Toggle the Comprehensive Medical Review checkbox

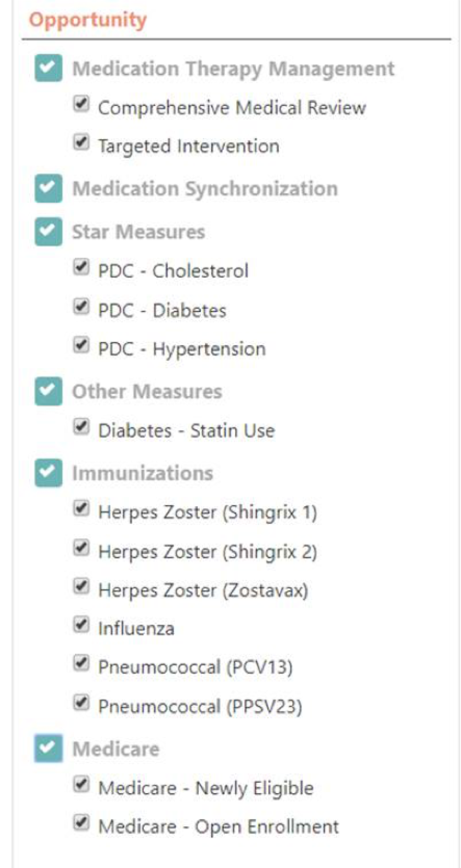tap(81, 104)
